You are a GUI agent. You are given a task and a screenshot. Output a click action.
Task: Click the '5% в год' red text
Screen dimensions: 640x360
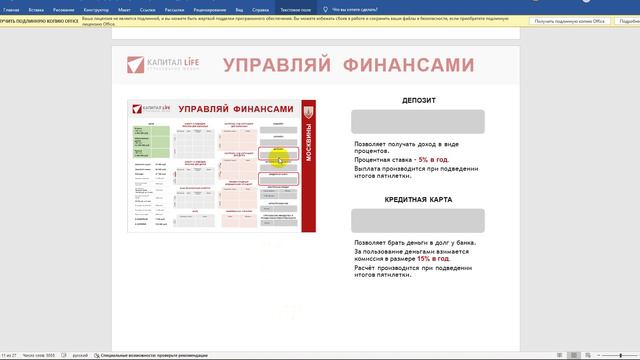coord(433,160)
